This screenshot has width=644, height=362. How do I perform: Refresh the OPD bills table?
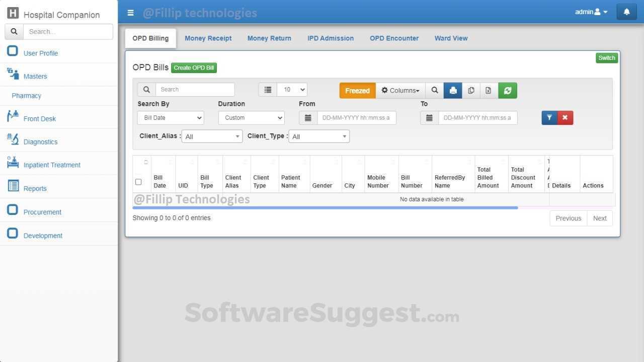pos(507,90)
